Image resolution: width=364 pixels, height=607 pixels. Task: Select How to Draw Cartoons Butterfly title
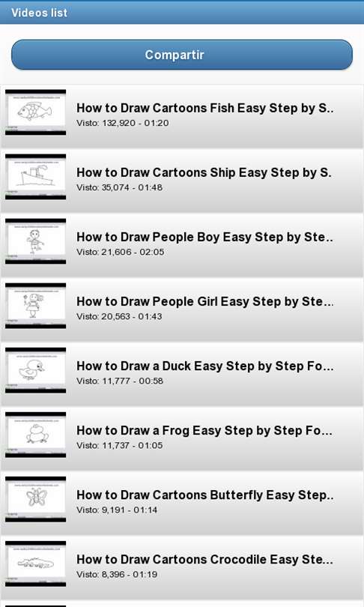205,495
